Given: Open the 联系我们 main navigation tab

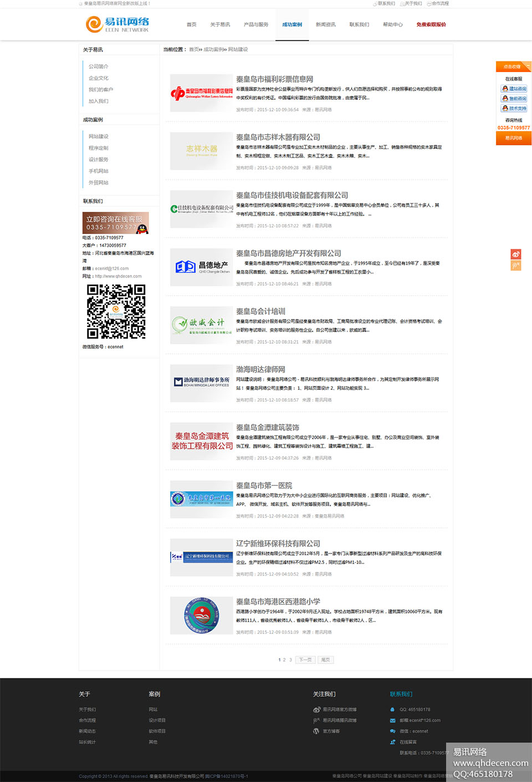Looking at the screenshot, I should pyautogui.click(x=359, y=24).
